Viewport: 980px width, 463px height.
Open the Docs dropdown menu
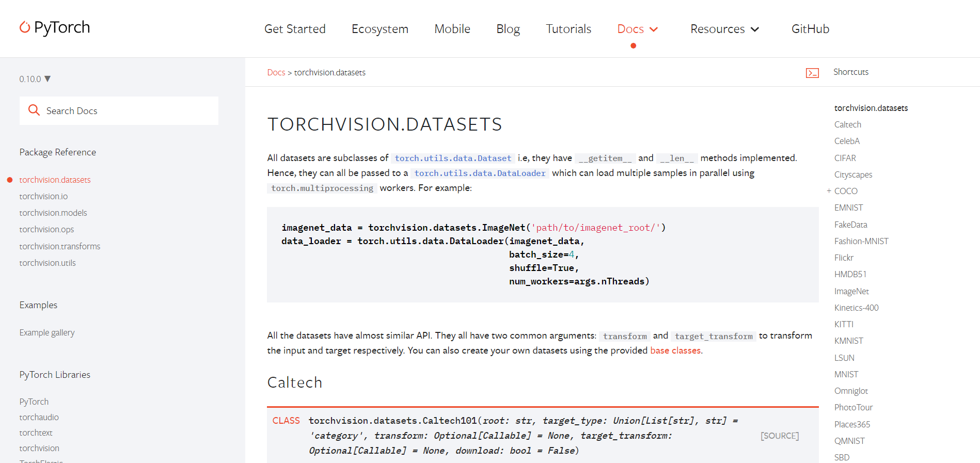[x=638, y=29]
